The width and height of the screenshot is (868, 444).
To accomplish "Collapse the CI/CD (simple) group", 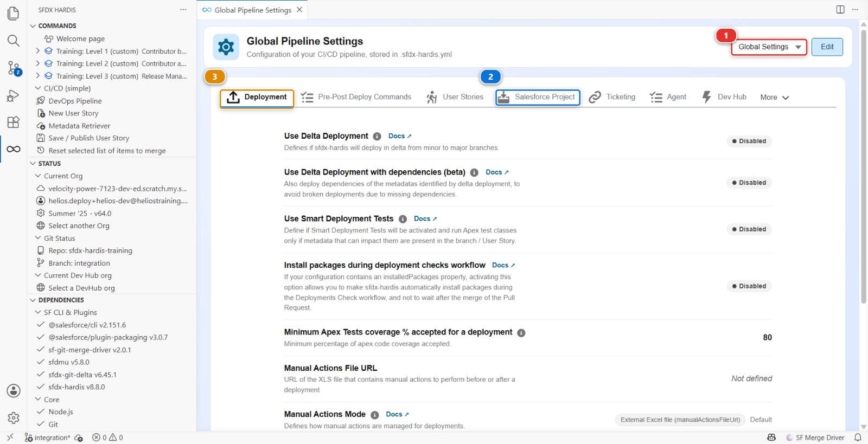I will 38,88.
